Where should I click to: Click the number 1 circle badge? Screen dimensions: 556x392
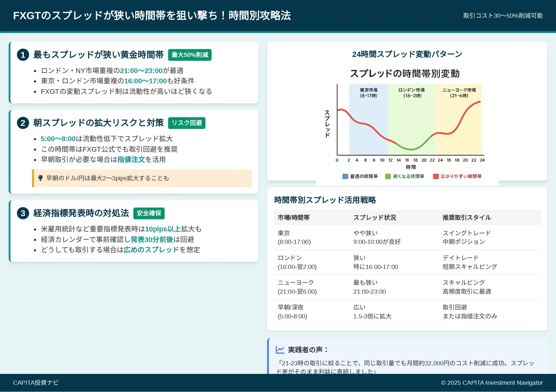coord(23,55)
